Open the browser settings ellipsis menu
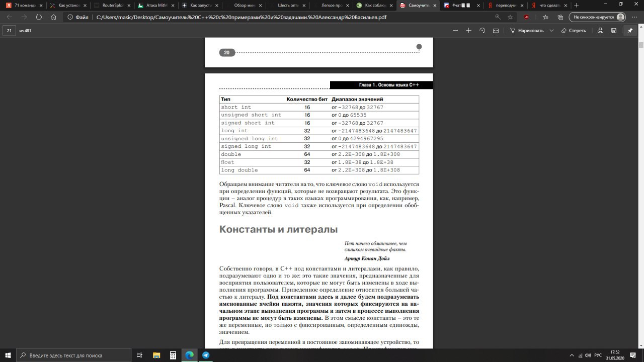 634,17
